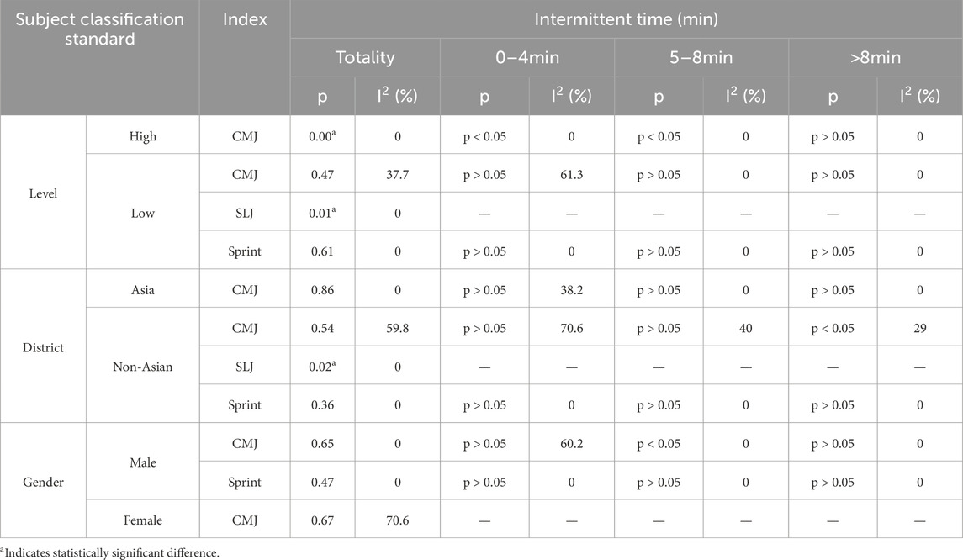Click the "Intermittent time (min)" header cell
Image resolution: width=963 pixels, height=560 pixels.
(626, 20)
